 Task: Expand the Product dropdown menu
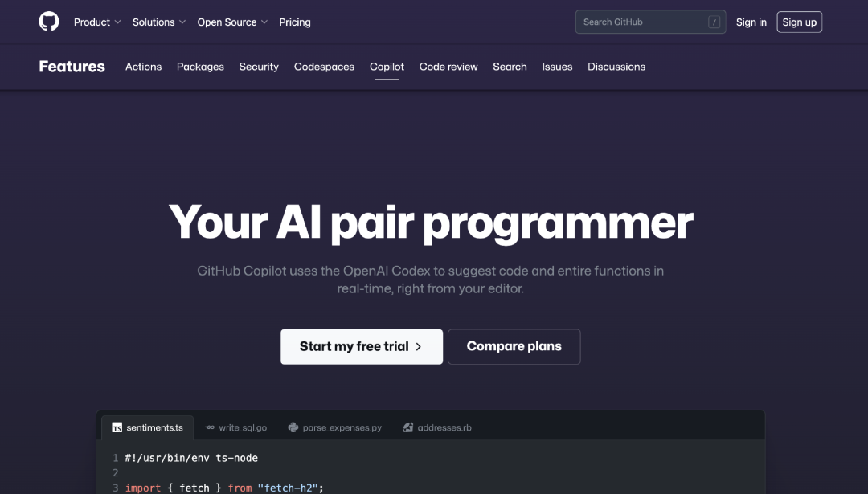tap(97, 22)
